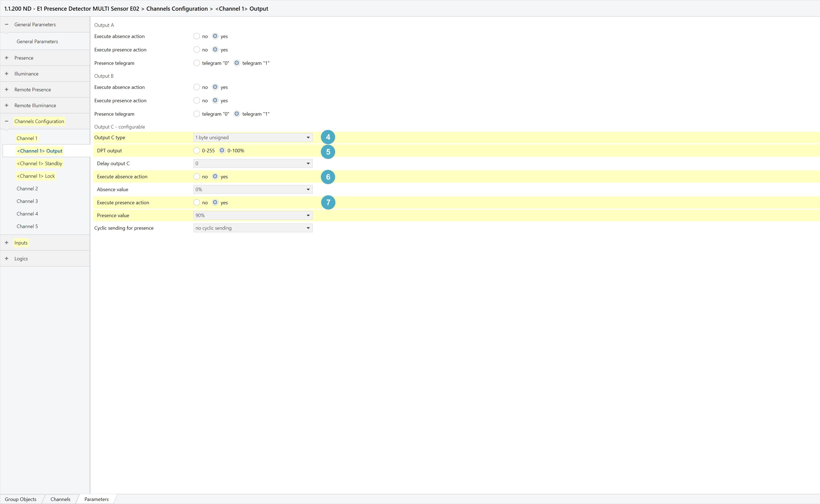
Task: Expand the Presence section plus icon
Action: point(7,58)
